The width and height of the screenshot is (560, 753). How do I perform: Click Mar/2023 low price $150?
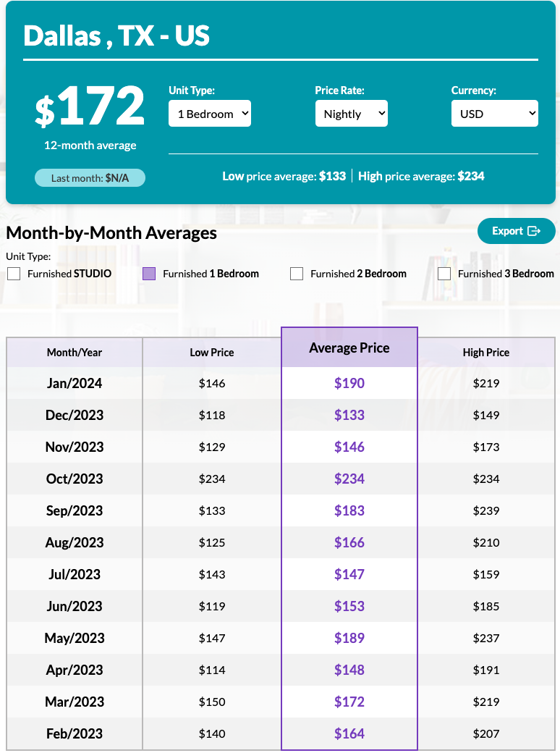point(211,702)
